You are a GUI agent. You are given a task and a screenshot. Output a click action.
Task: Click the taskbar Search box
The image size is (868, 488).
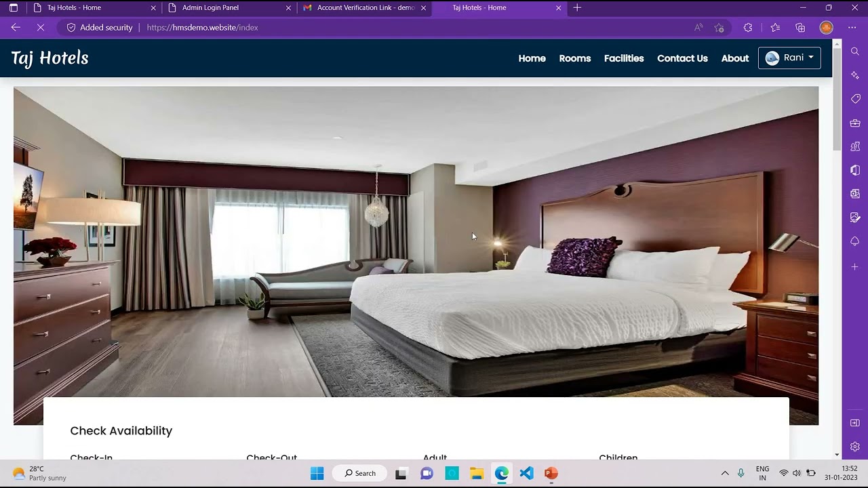tap(360, 473)
